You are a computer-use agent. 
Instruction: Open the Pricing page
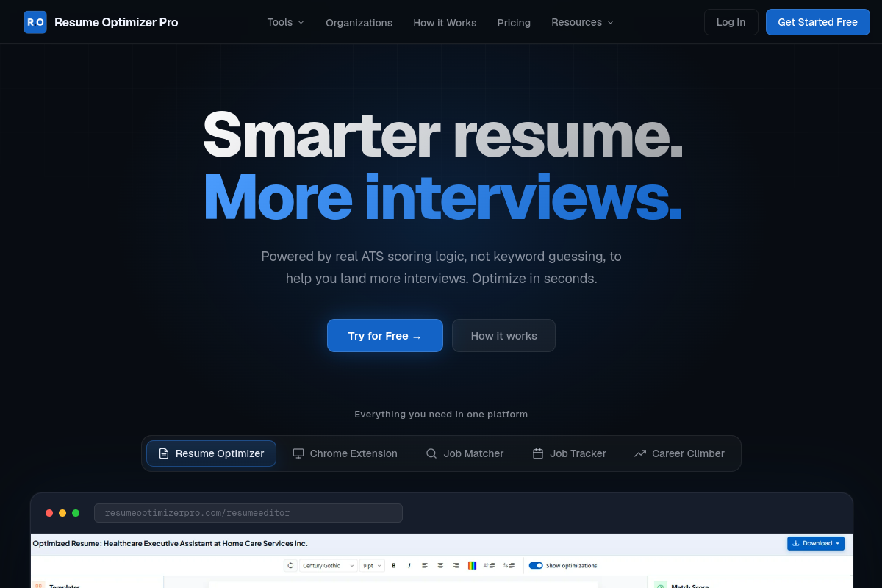(x=514, y=23)
